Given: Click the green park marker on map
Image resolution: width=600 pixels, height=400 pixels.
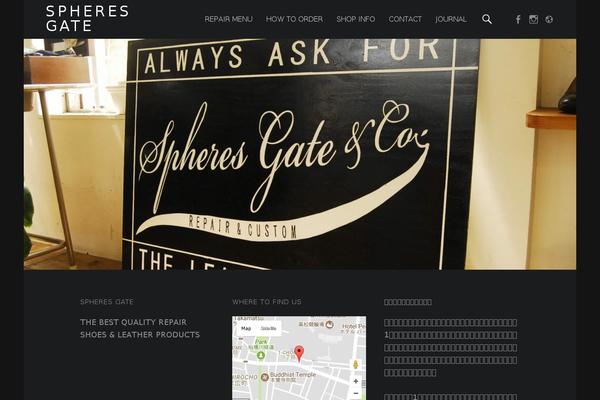Looking at the screenshot, I should [x=261, y=356].
